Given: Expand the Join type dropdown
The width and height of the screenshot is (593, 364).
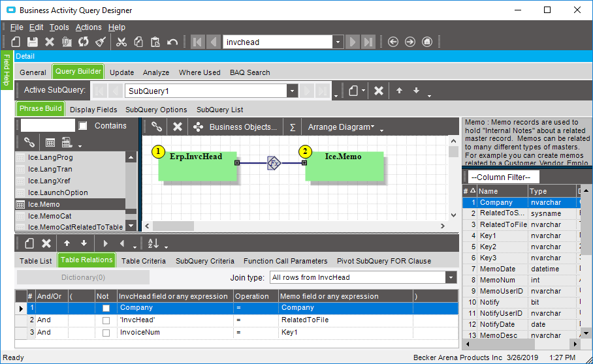Looking at the screenshot, I should coord(451,277).
